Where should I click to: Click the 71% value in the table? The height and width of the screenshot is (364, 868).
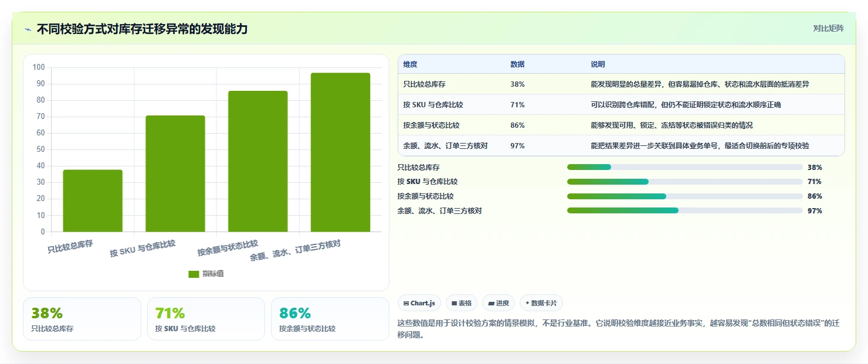[x=517, y=105]
